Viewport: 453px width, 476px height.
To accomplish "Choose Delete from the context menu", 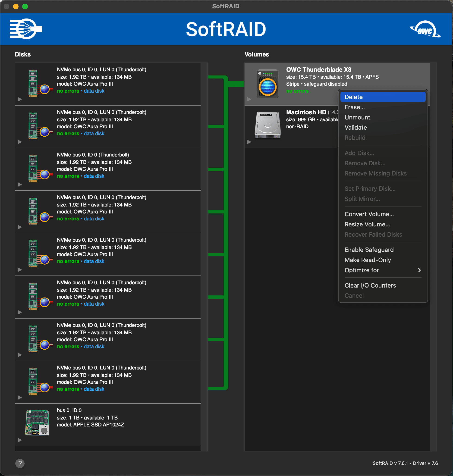I will click(x=353, y=97).
